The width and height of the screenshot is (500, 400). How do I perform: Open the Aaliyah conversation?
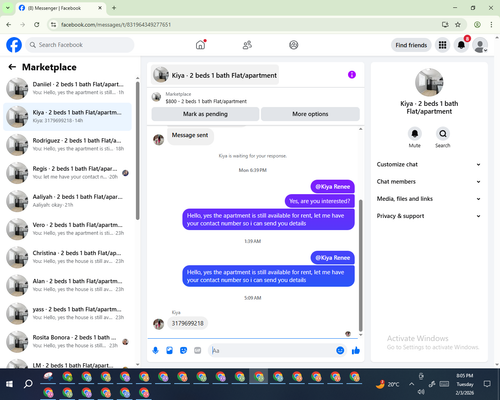pyautogui.click(x=67, y=201)
